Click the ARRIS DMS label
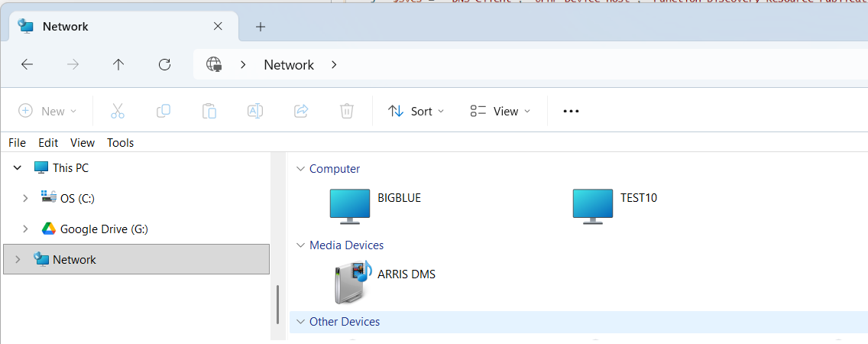868x344 pixels. pyautogui.click(x=406, y=274)
